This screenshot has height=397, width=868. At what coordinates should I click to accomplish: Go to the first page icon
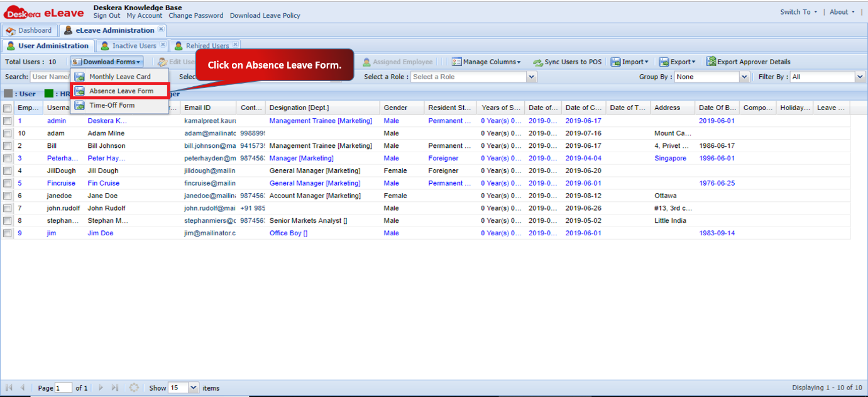9,388
